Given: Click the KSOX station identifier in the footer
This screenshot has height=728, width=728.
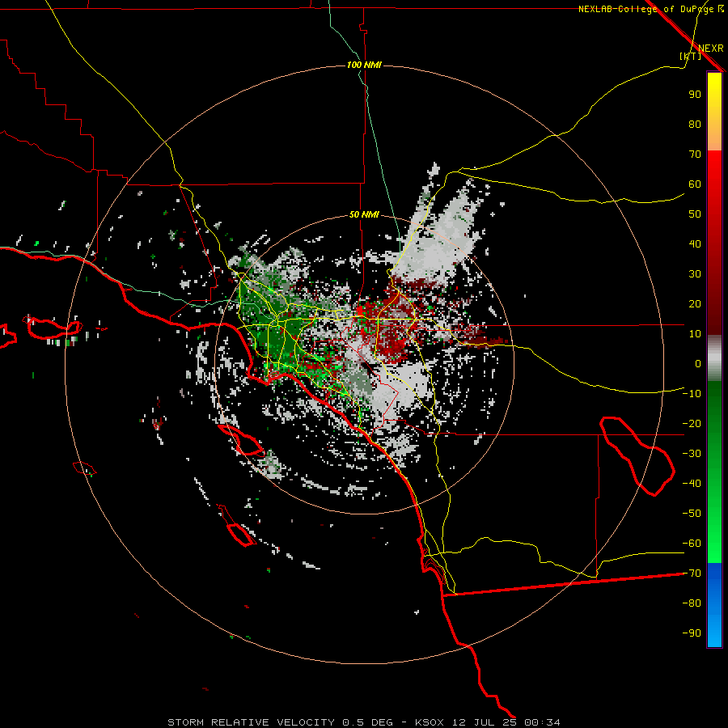Looking at the screenshot, I should coord(430,722).
